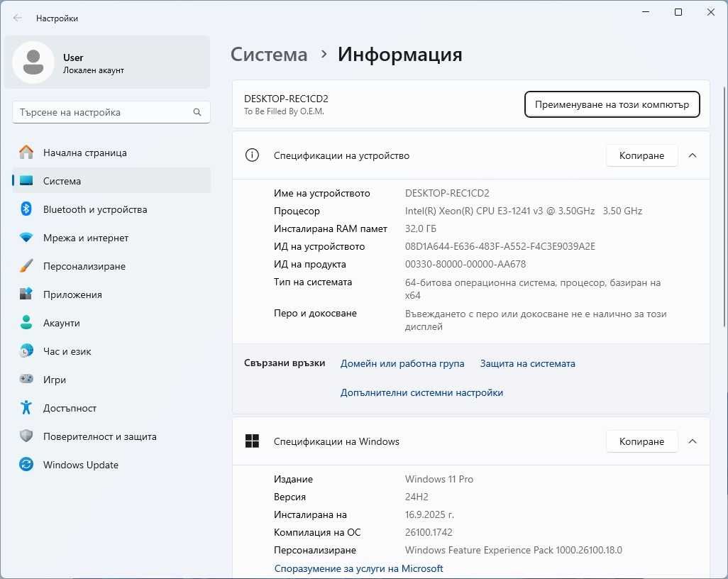
Task: Open Домейн или работна група link
Action: click(x=402, y=363)
